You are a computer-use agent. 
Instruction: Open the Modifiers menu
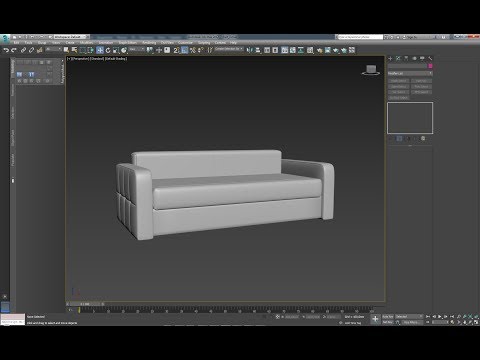tap(86, 43)
